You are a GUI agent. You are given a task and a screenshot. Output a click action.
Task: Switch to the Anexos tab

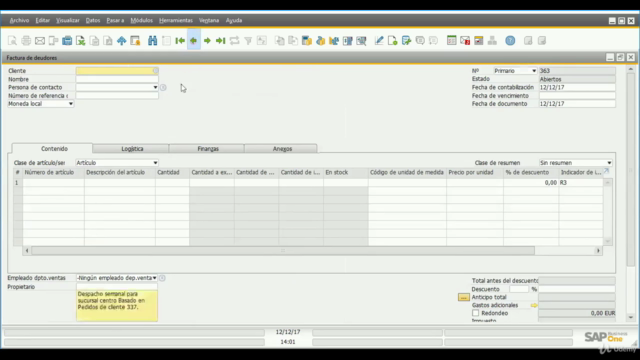[282, 149]
